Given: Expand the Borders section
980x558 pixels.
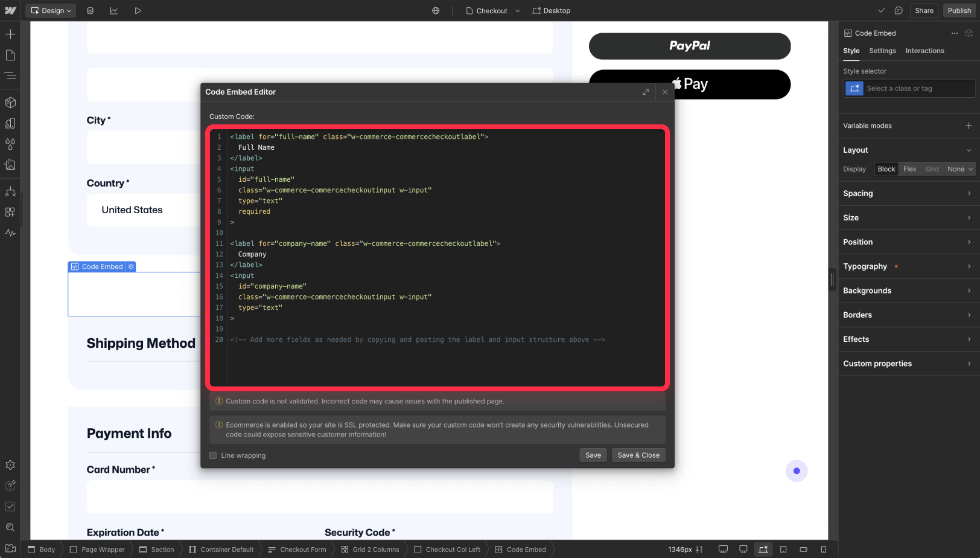Looking at the screenshot, I should click(x=909, y=315).
